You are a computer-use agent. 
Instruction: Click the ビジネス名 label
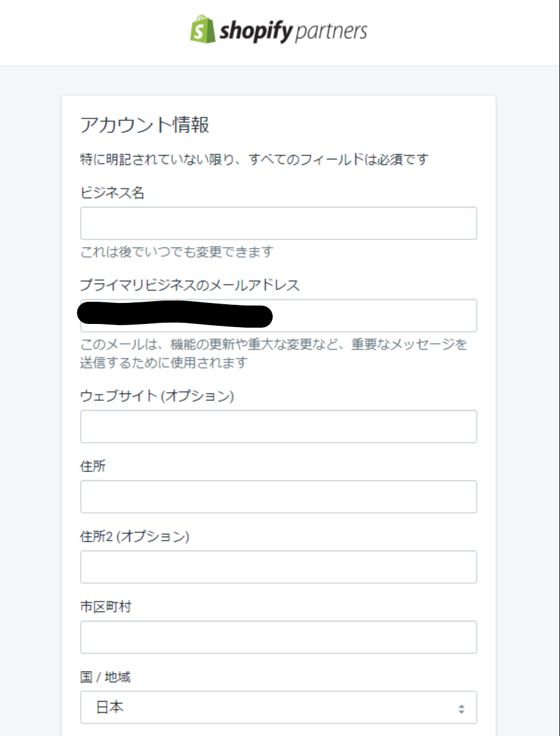[x=112, y=193]
